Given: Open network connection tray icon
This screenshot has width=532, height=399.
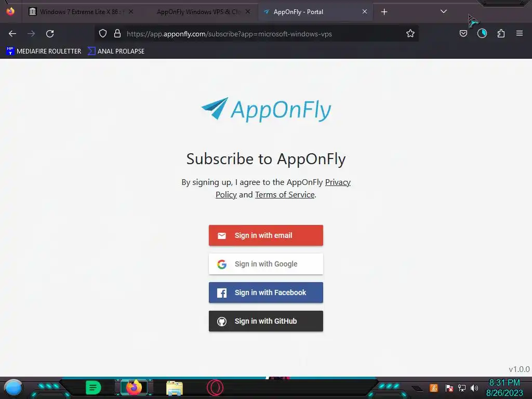Looking at the screenshot, I should click(462, 388).
